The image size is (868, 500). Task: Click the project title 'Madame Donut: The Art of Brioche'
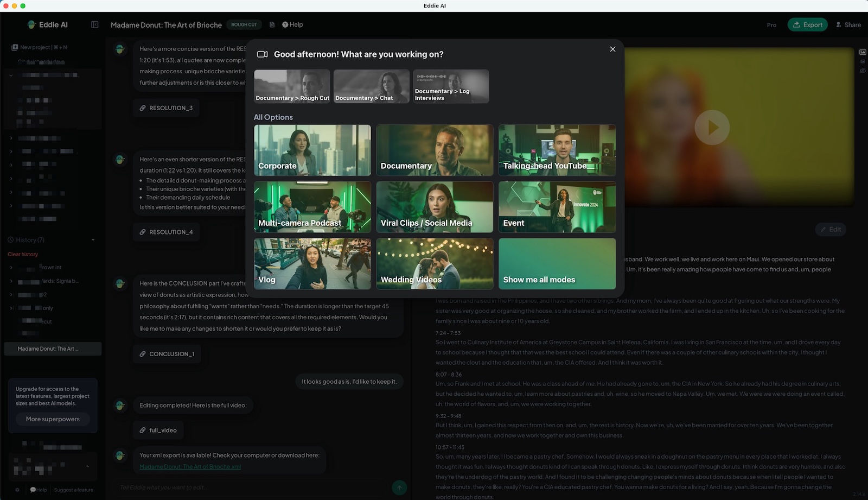tap(166, 25)
